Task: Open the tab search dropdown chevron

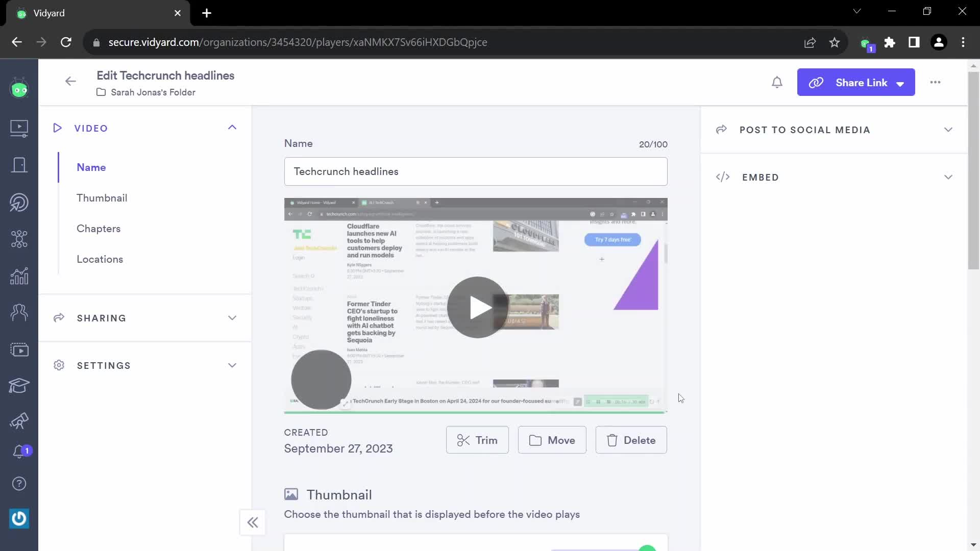Action: [x=857, y=11]
